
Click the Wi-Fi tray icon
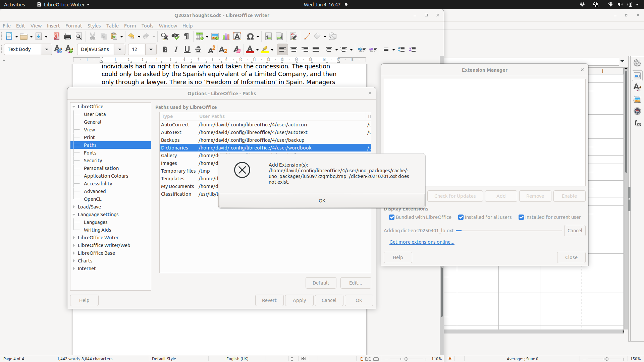pyautogui.click(x=611, y=4)
